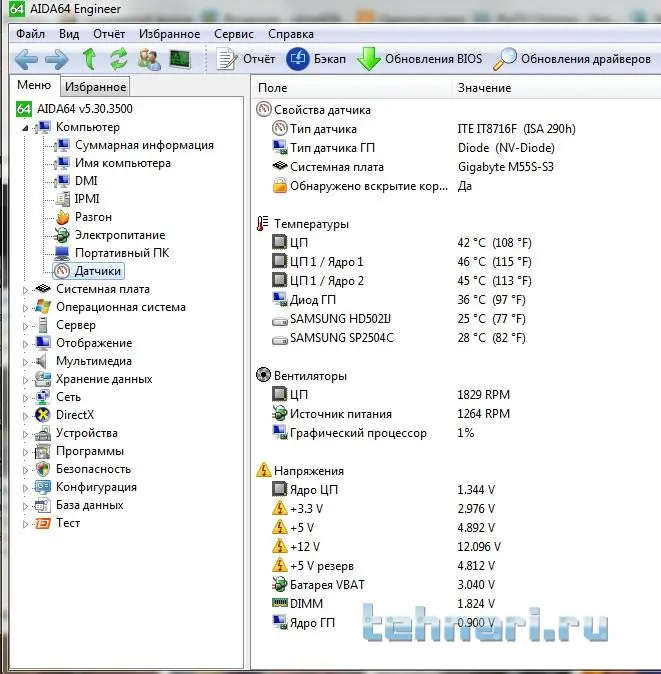Click the Поле column header
Viewport: 661px width, 674px height.
click(351, 88)
